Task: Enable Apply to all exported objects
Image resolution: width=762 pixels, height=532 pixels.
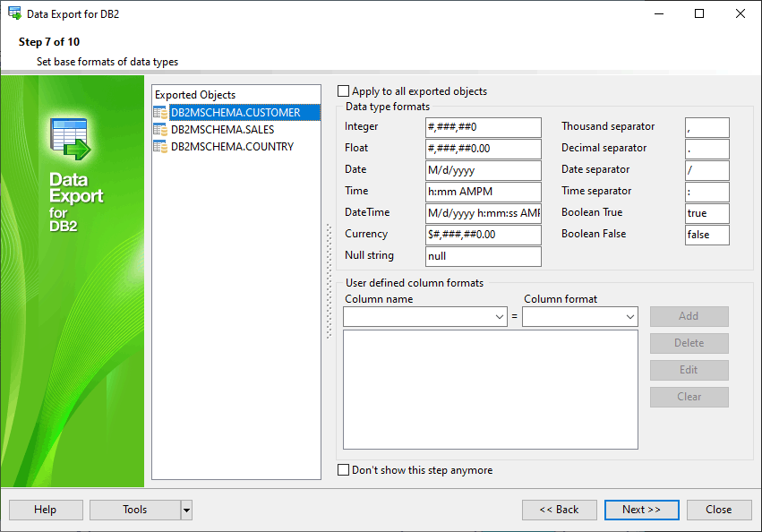Action: coord(344,91)
